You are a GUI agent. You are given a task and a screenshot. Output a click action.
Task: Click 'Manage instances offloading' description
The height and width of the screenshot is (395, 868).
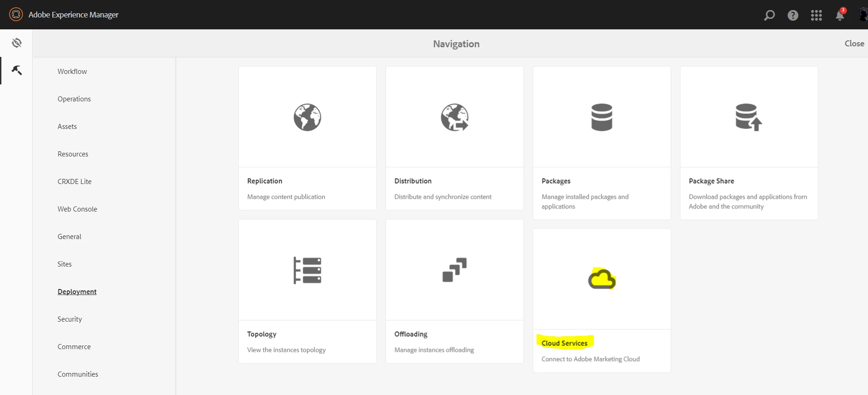click(434, 350)
